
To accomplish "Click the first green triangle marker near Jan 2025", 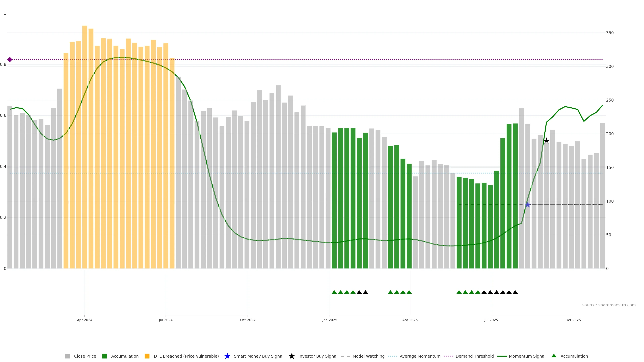I will pyautogui.click(x=334, y=292).
